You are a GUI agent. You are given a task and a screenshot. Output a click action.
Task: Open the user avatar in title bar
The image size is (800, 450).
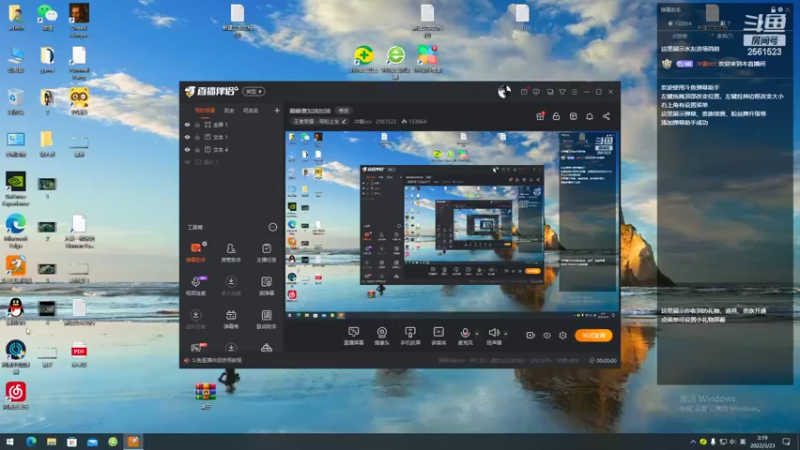click(x=504, y=91)
